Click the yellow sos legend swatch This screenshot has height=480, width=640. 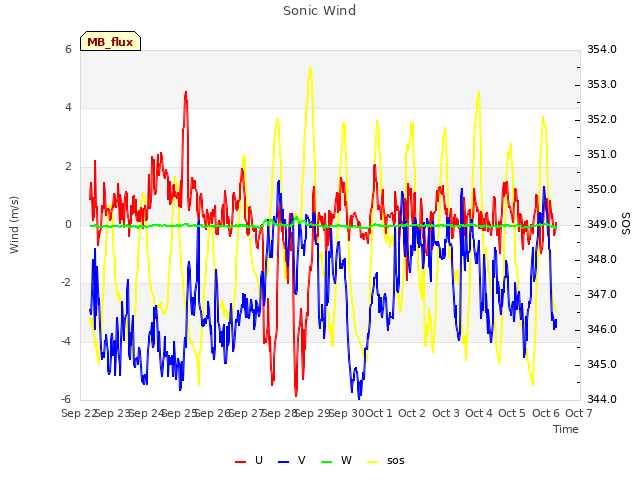click(373, 462)
